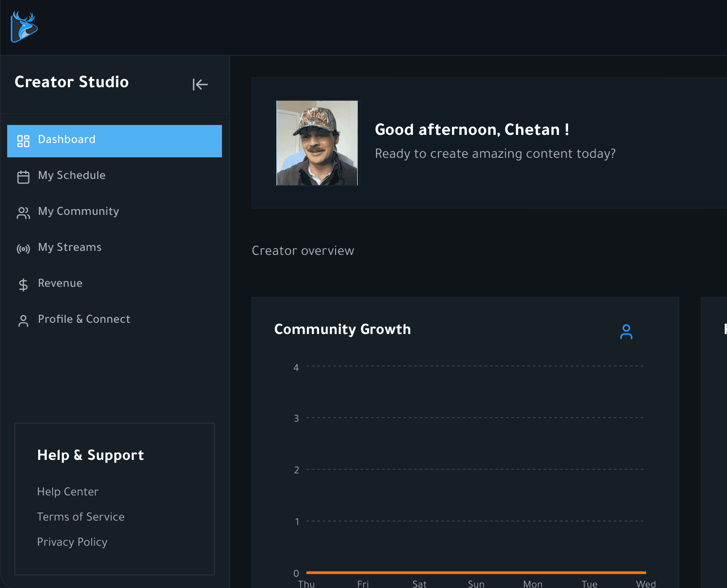Open the My Schedule section
This screenshot has width=727, height=588.
click(71, 175)
